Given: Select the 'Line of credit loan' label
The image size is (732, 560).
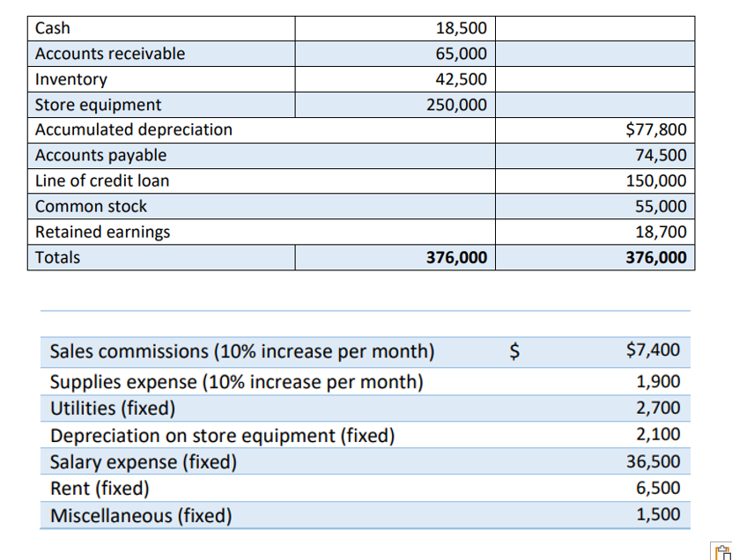Looking at the screenshot, I should [x=102, y=181].
